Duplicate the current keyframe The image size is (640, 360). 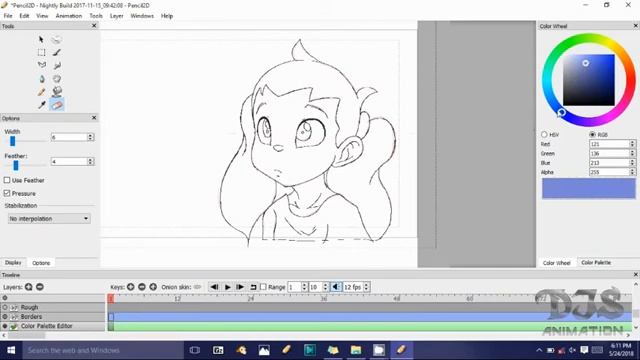[153, 287]
